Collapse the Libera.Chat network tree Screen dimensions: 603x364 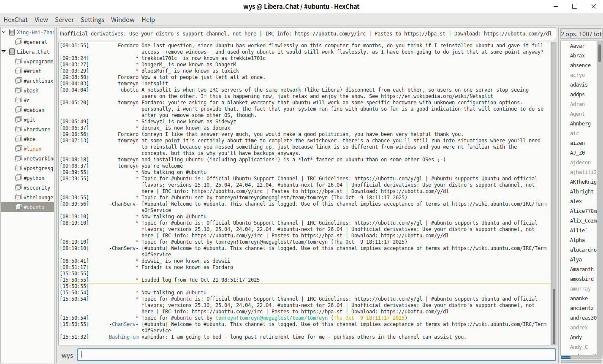point(4,52)
